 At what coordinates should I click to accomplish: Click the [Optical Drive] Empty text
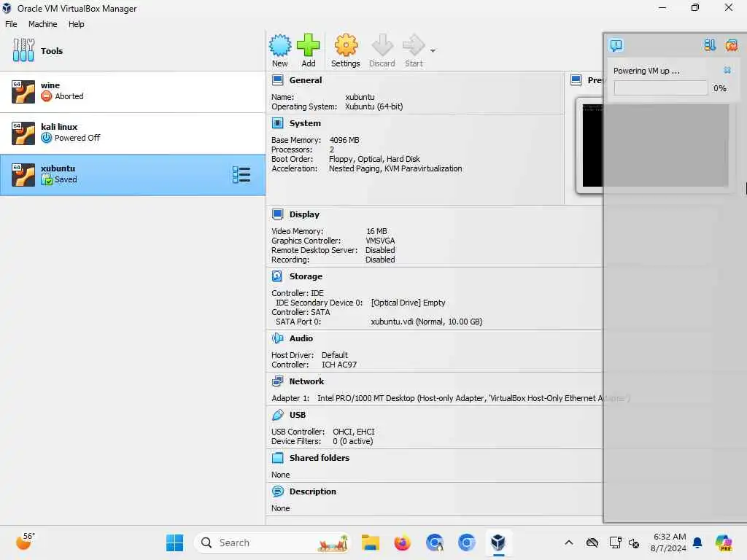point(408,303)
